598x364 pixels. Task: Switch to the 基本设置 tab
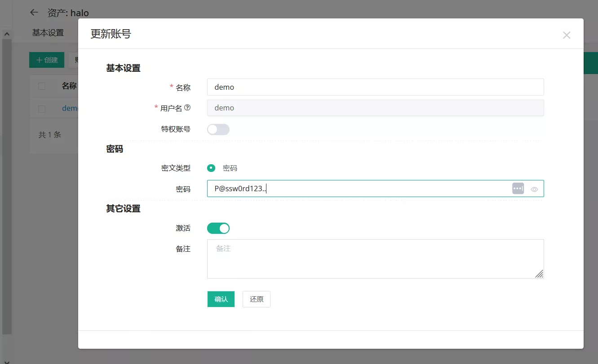[48, 33]
